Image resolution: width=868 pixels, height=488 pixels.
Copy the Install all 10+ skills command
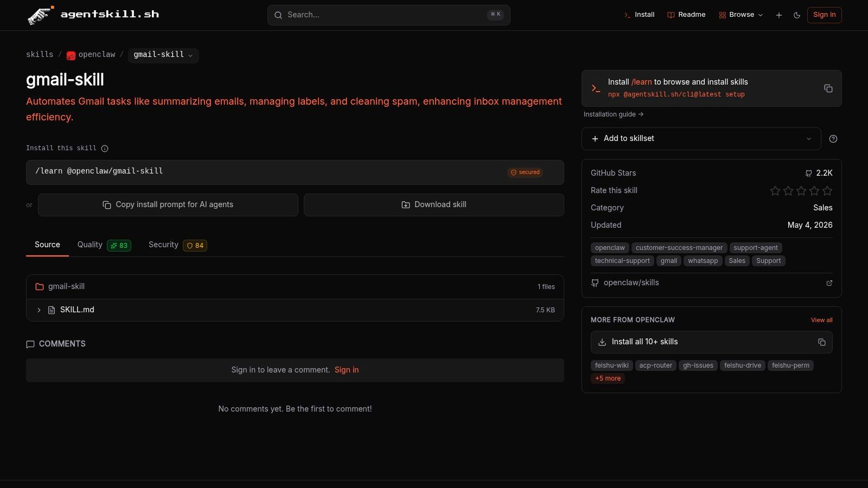click(x=822, y=342)
